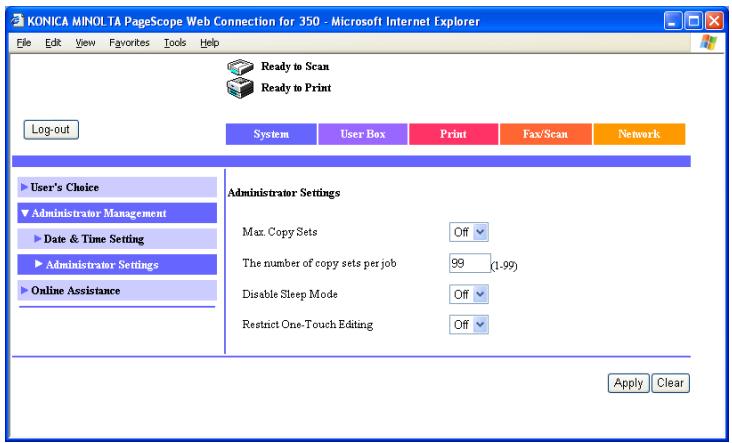Open Date & Time Setting page
This screenshot has width=732, height=443.
(117, 239)
